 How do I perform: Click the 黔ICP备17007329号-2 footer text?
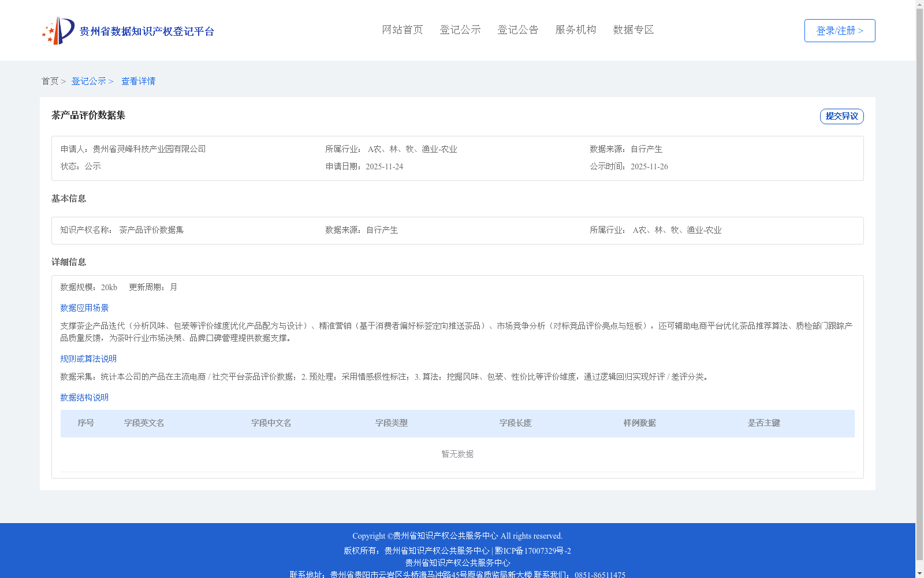tap(533, 551)
